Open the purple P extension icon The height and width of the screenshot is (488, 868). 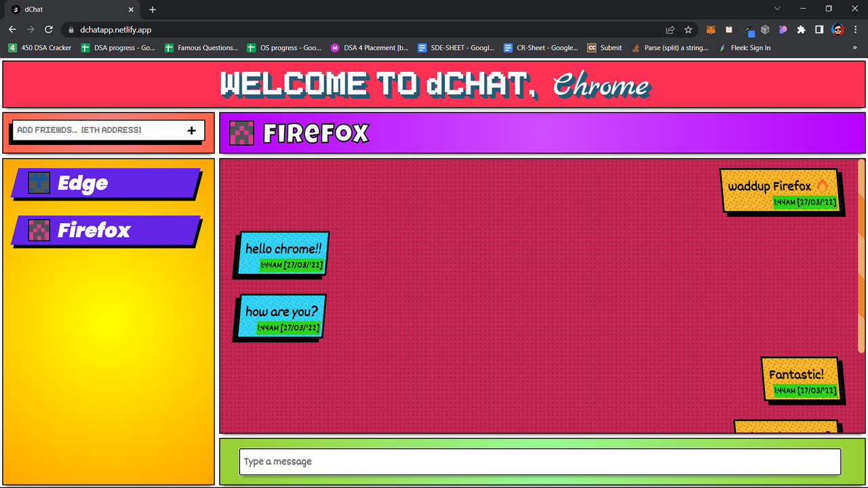[x=783, y=30]
